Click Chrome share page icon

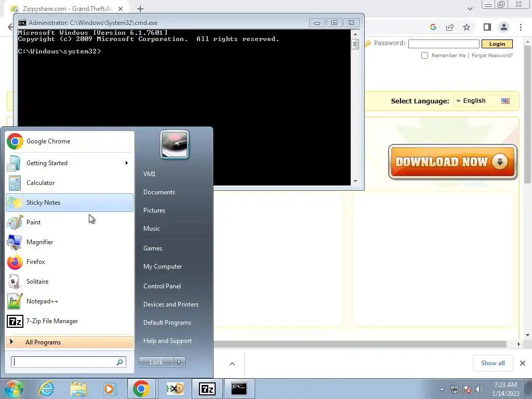pos(450,27)
